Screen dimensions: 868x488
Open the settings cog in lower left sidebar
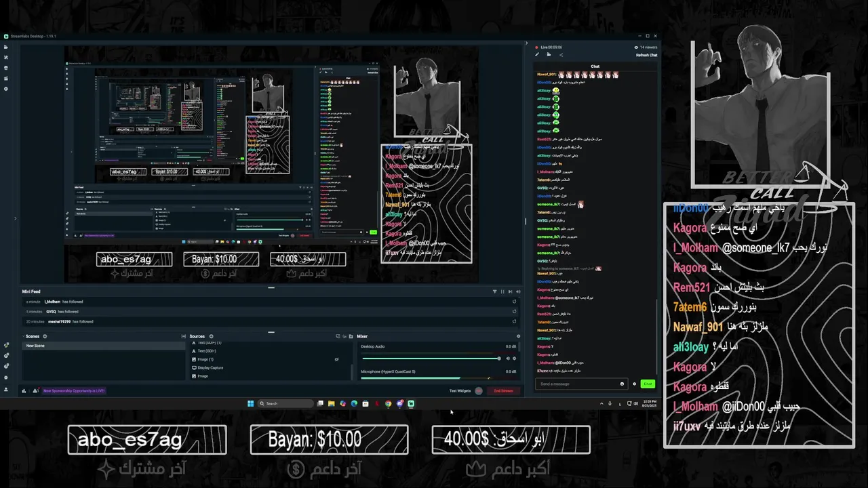point(6,378)
